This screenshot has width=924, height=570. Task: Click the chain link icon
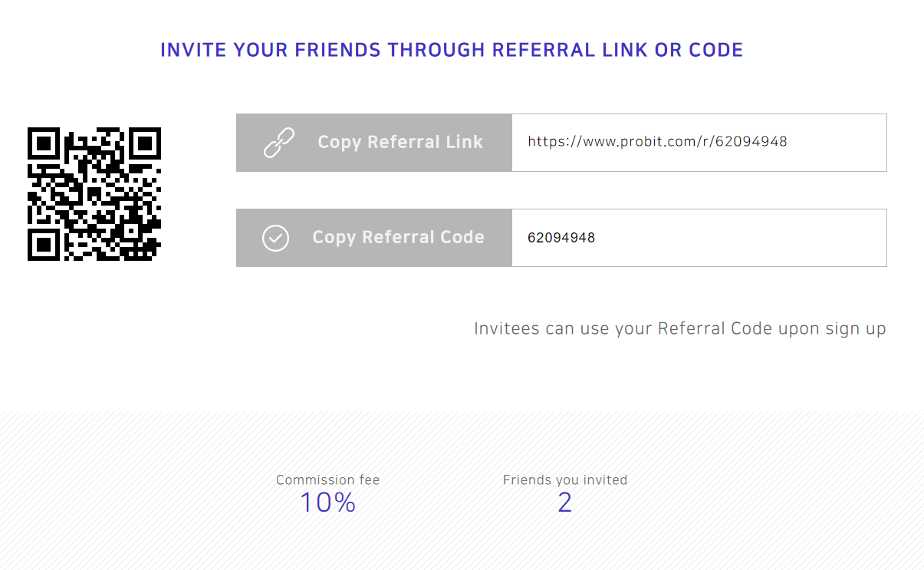click(279, 143)
